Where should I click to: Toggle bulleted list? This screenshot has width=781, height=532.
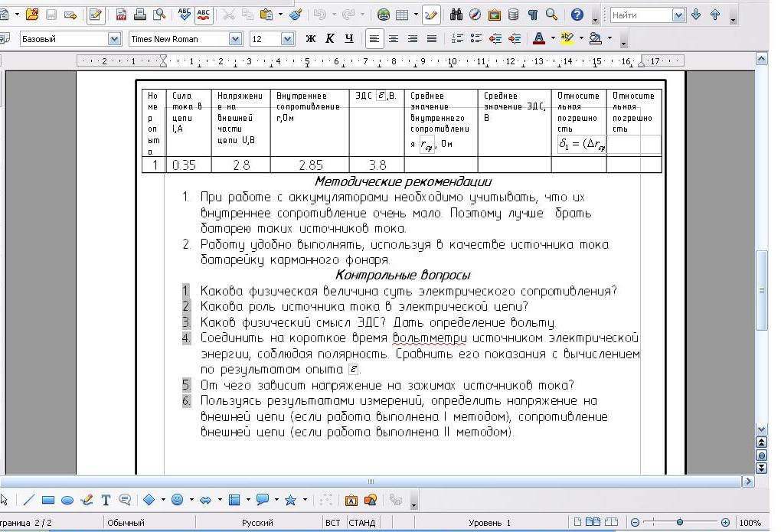click(475, 39)
